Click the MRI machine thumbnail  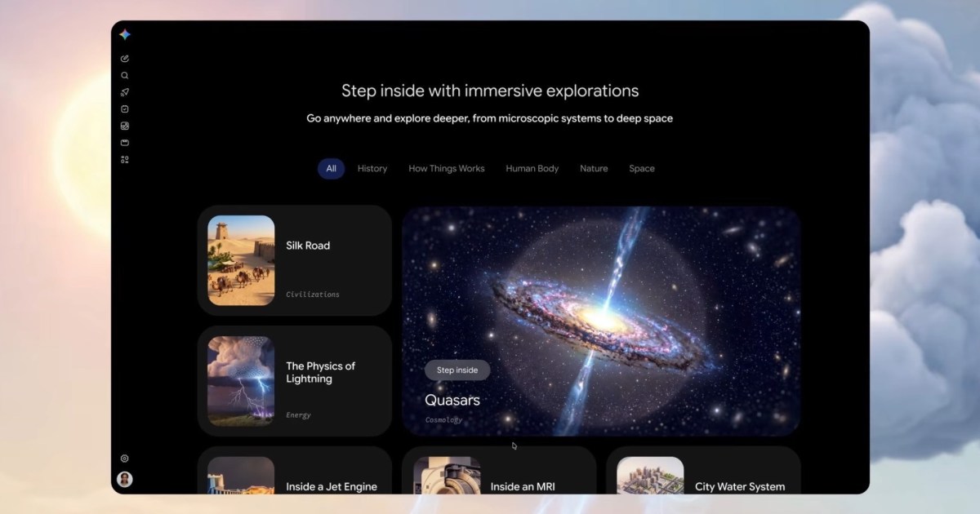[x=447, y=476]
